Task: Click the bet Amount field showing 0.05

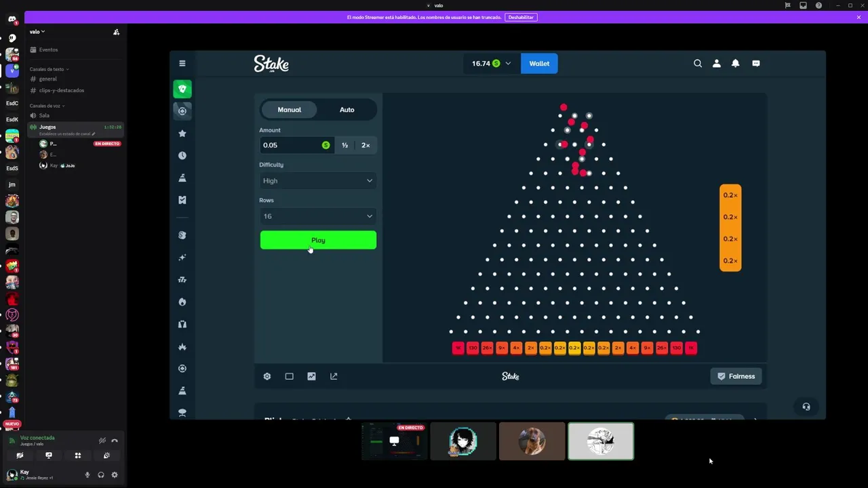Action: [296, 145]
